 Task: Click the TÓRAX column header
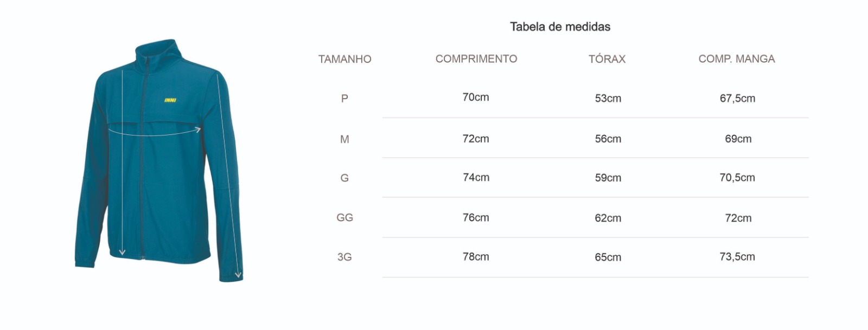pyautogui.click(x=607, y=59)
